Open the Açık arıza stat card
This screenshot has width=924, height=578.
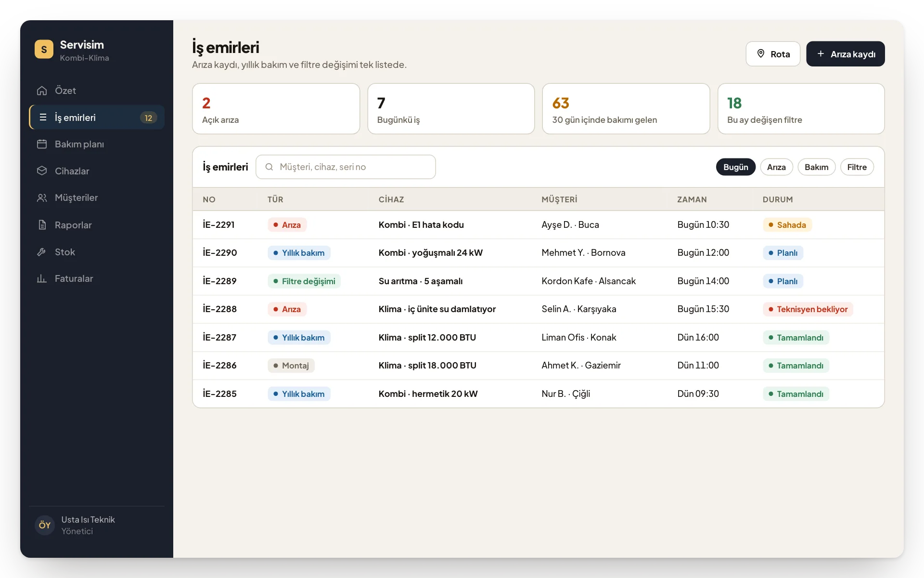(276, 109)
